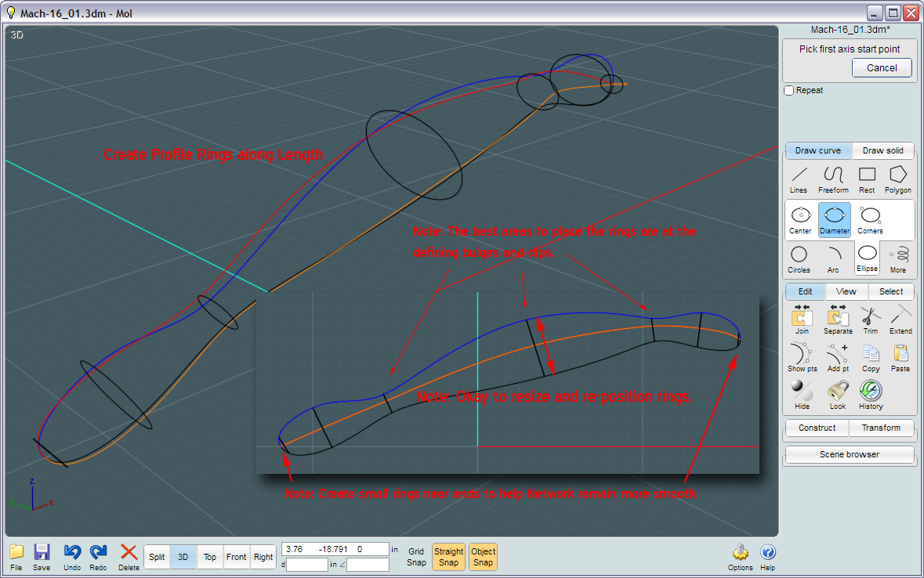Paste objects with Paste icon
The image size is (924, 578).
pyautogui.click(x=900, y=358)
